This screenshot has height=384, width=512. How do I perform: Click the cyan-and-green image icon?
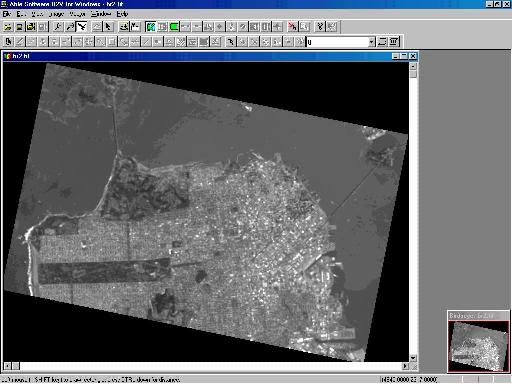point(151,27)
